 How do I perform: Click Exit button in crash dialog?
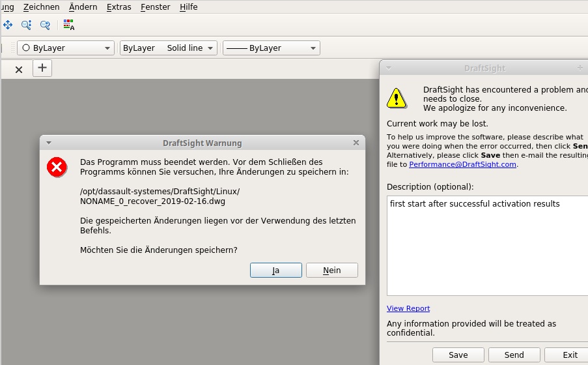pyautogui.click(x=568, y=355)
